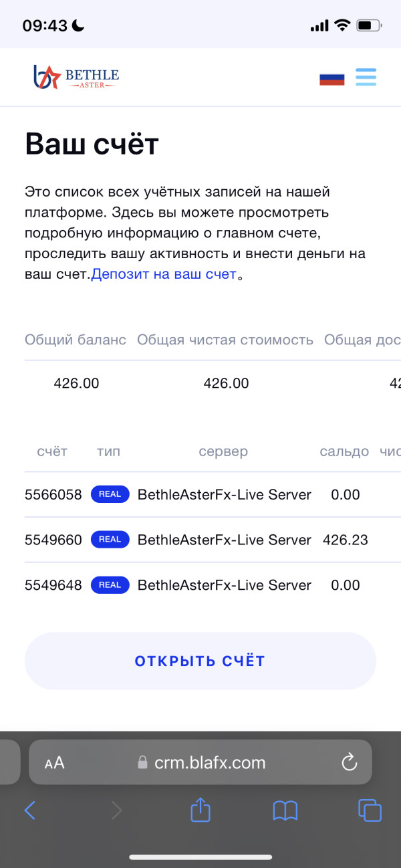Viewport: 401px width, 868px height.
Task: Click the 'Депозит на ваш счет' link
Action: [x=164, y=274]
